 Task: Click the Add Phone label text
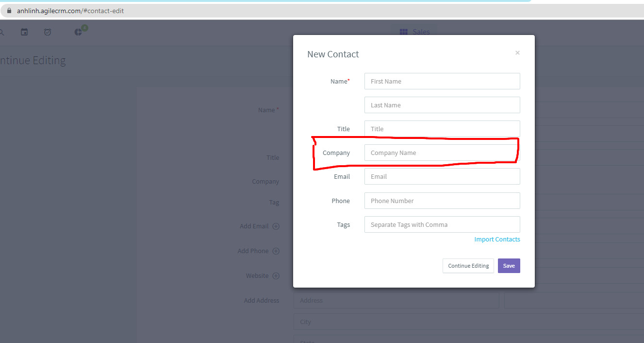253,251
